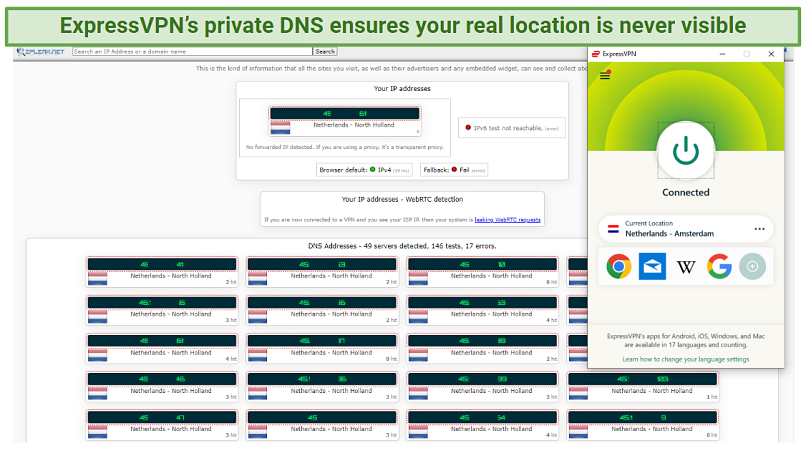Select the DNS server entry ending in 46
Image resolution: width=806 pixels, height=451 pixels.
(x=162, y=387)
